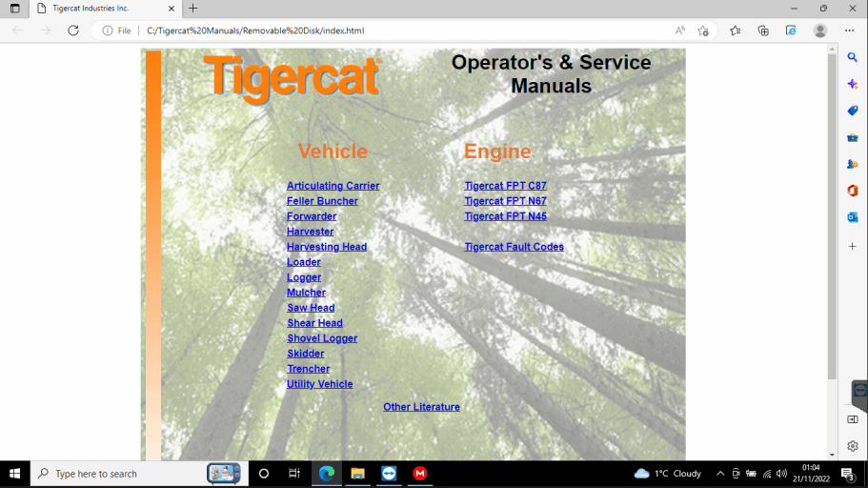The height and width of the screenshot is (488, 868).
Task: Click the address bar URL field
Action: pos(381,30)
